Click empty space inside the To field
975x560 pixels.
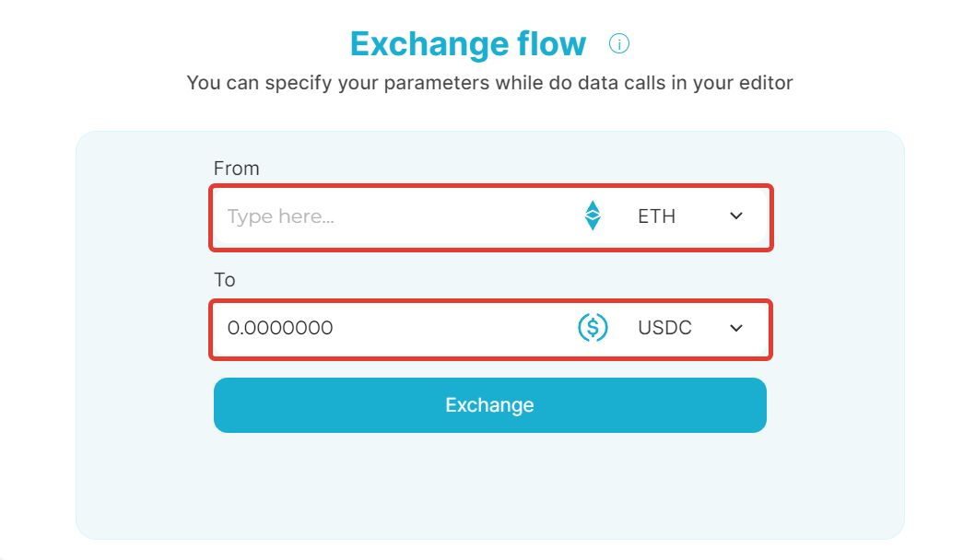[x=454, y=328]
